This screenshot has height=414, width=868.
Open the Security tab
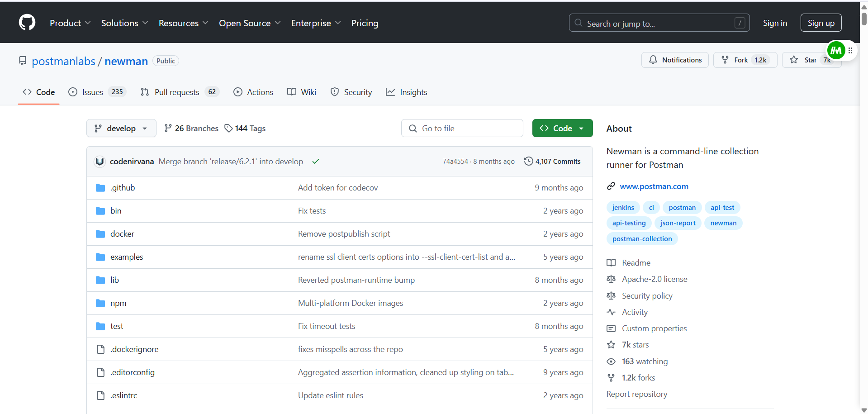pos(351,92)
